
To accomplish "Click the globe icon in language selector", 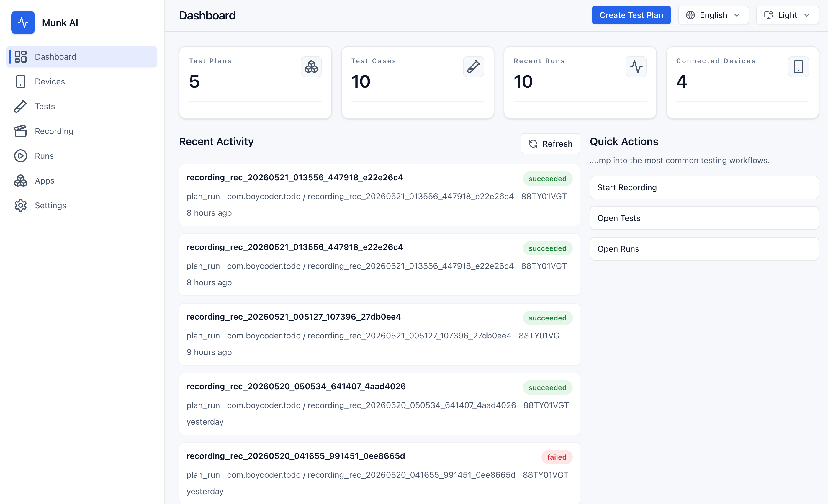I will [690, 15].
